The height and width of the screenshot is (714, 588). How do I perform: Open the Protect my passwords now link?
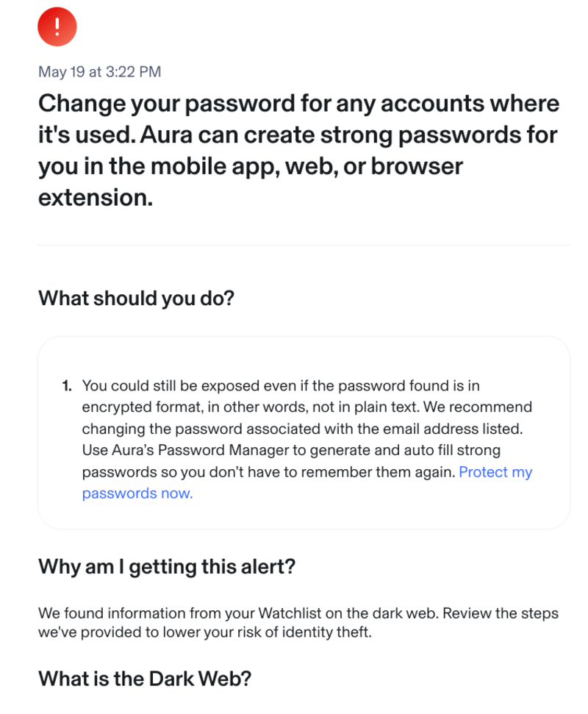pos(495,472)
